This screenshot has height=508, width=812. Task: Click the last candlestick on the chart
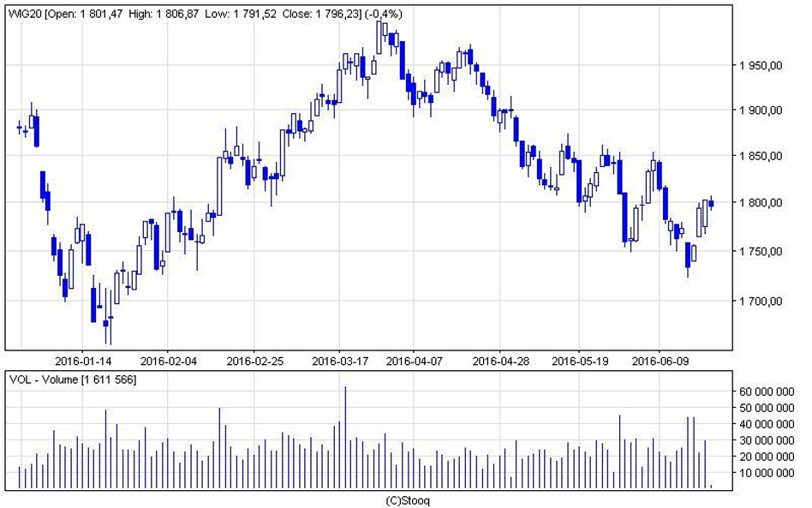point(711,203)
